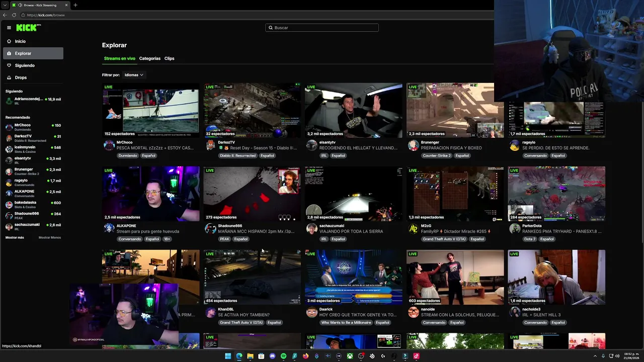Open the Who Wants to Be a Millionaire stream thumbnail

tap(354, 277)
